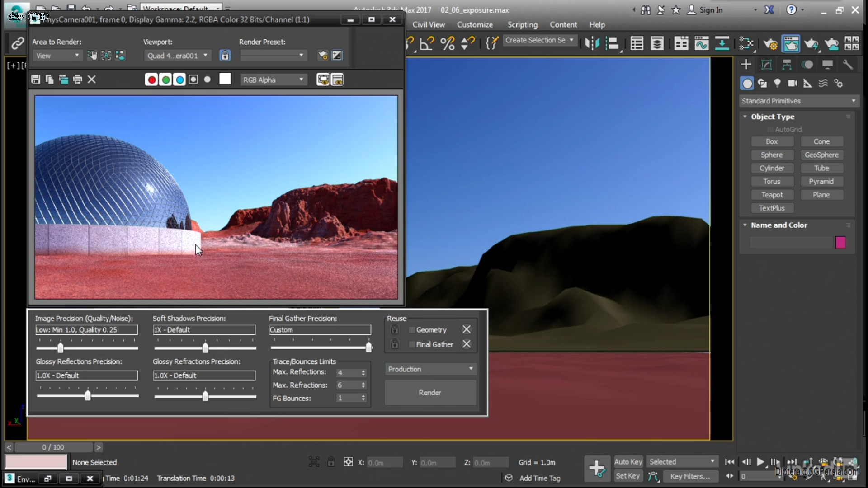Open the Render Preset dropdown
Screen dimensions: 868x488
pyautogui.click(x=273, y=56)
